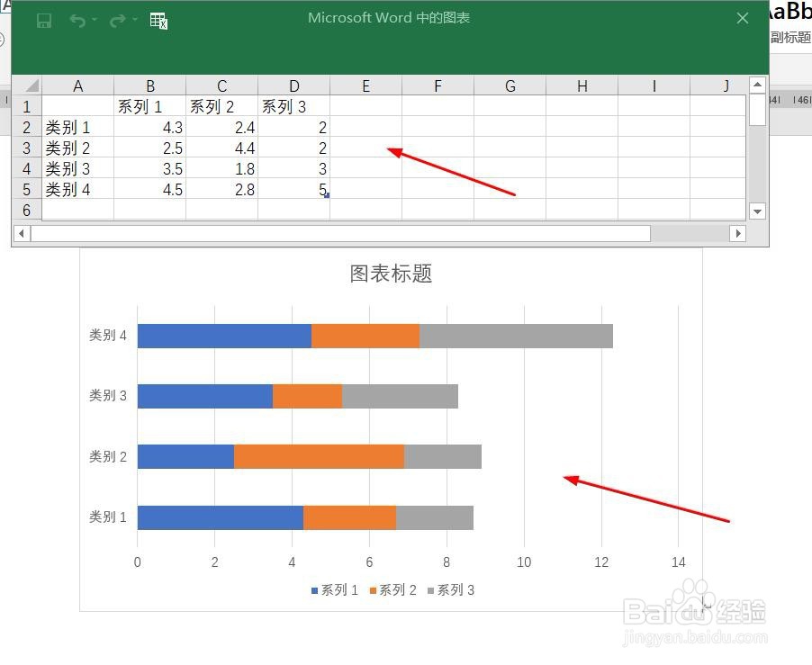Screen dimensions: 812x665
Task: Close the chart data spreadsheet window
Action: pyautogui.click(x=742, y=18)
